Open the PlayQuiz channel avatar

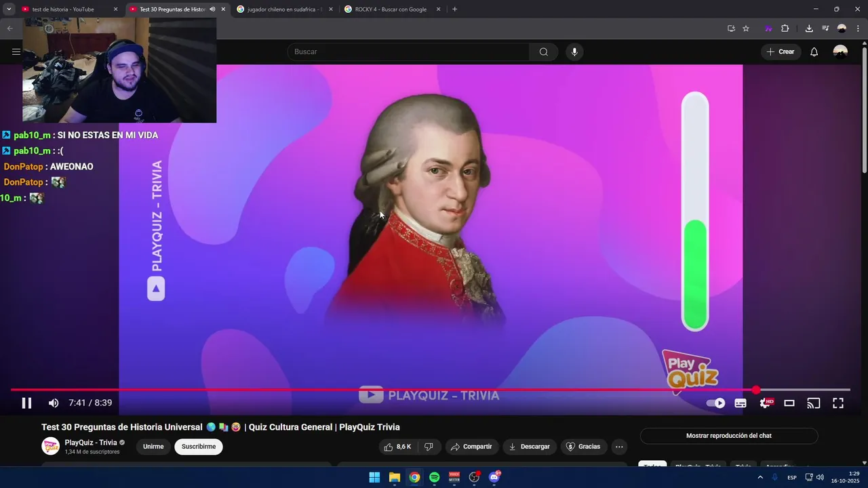pos(51,446)
